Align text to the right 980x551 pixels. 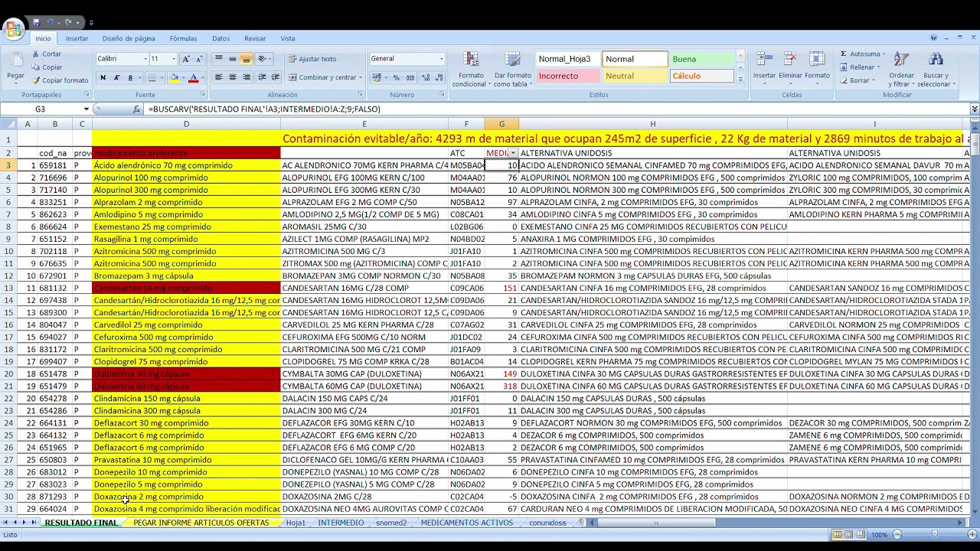click(246, 77)
